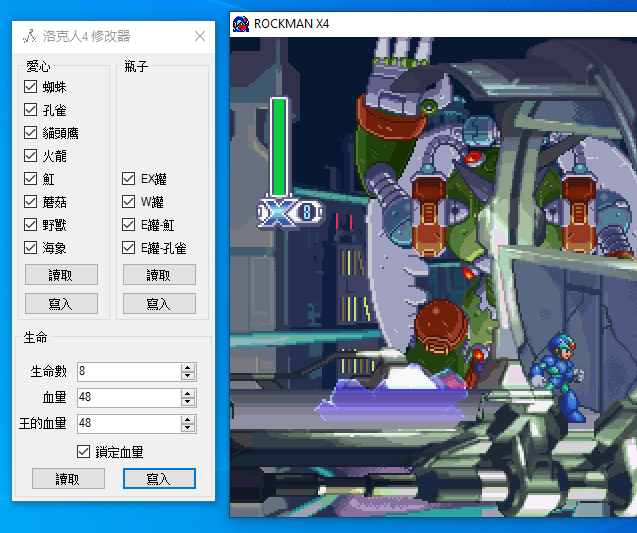The height and width of the screenshot is (533, 637).
Task: Click 讀取 button in 瓶子 group
Action: [x=159, y=275]
